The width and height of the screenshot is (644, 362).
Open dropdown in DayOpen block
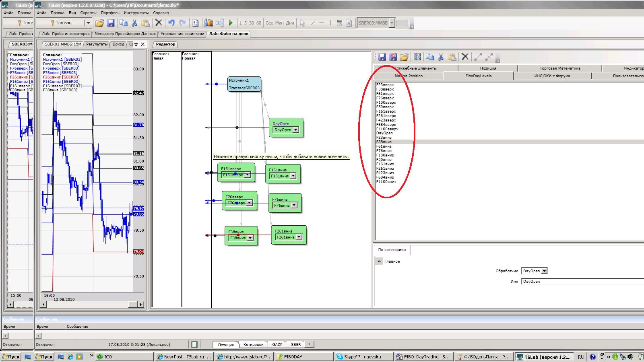click(296, 130)
